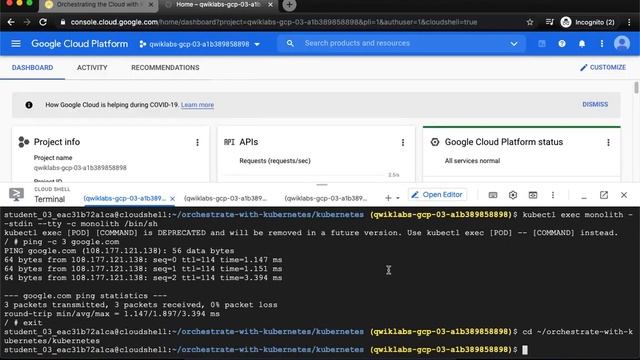The height and width of the screenshot is (360, 640).
Task: Open Project info card options menu
Action: 198,142
